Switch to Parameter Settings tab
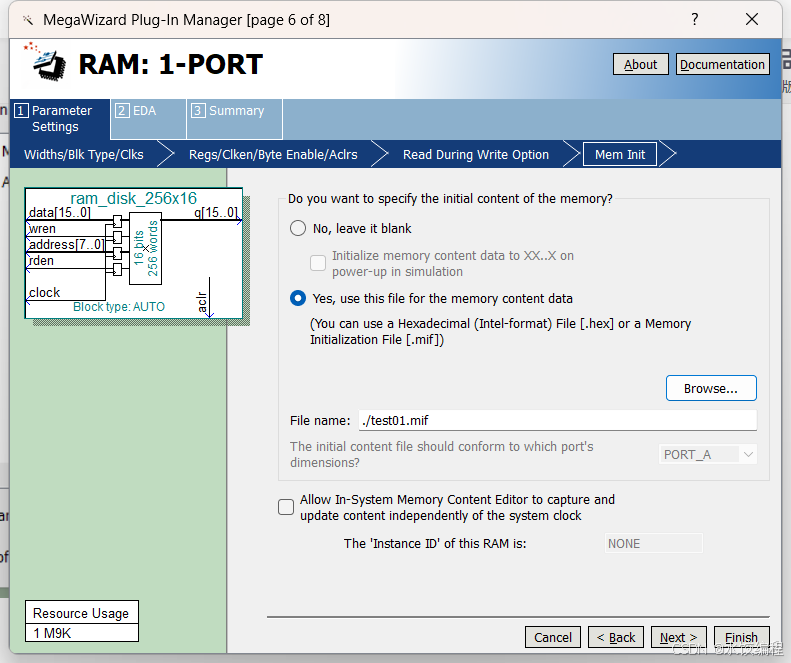The width and height of the screenshot is (791, 663). click(x=60, y=119)
